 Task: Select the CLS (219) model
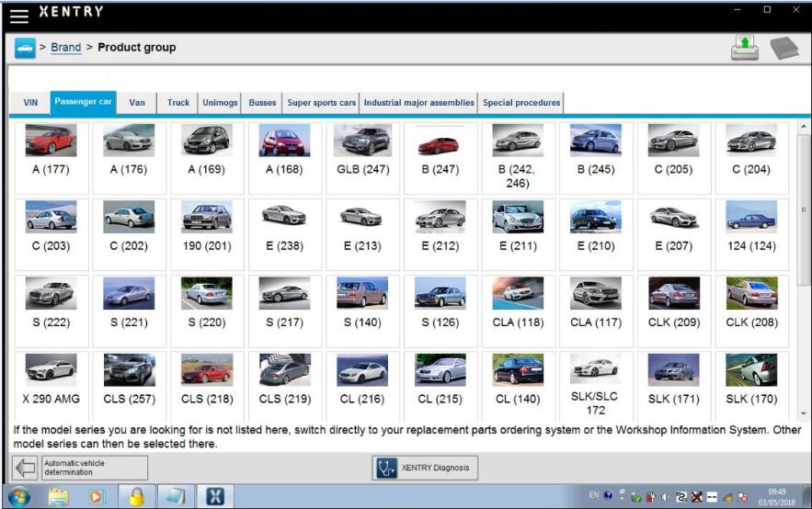pyautogui.click(x=285, y=386)
